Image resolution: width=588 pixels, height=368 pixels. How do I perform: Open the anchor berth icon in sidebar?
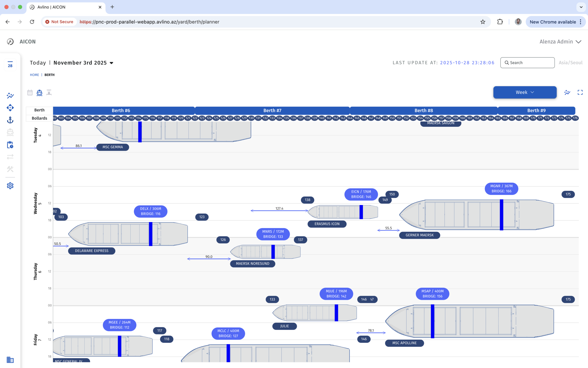pyautogui.click(x=10, y=120)
